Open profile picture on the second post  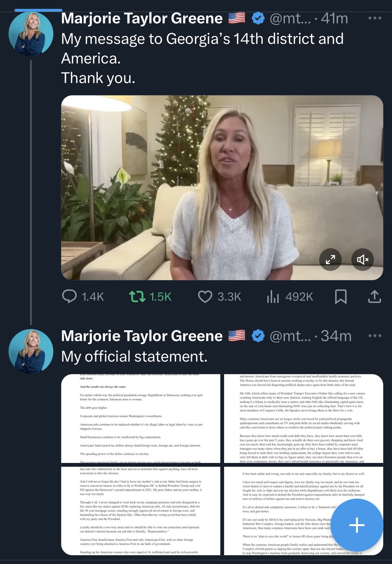click(x=31, y=351)
